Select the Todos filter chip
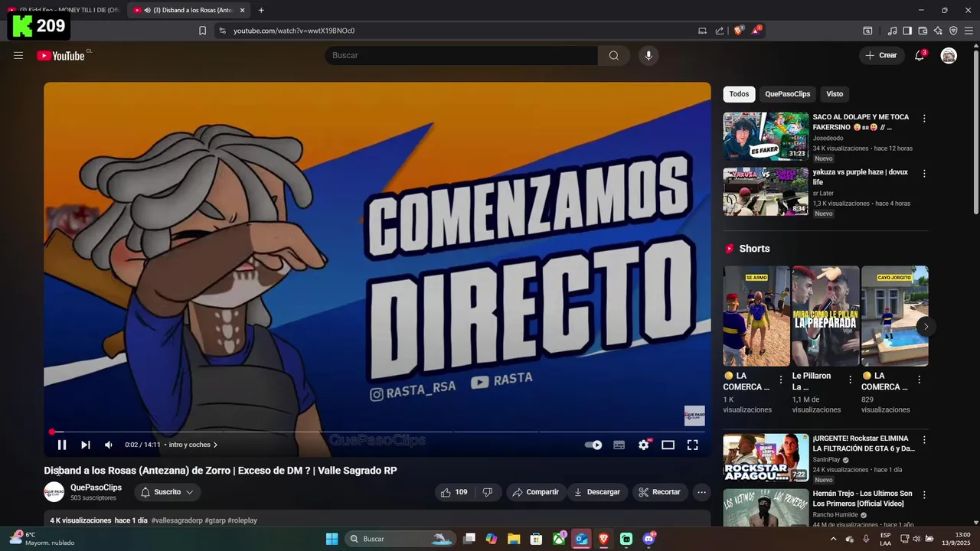Image resolution: width=980 pixels, height=551 pixels. (739, 94)
